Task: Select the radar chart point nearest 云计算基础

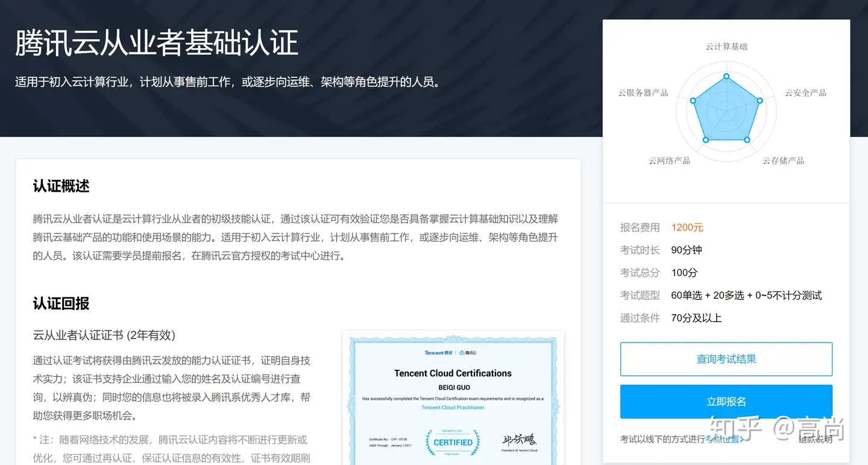Action: pos(726,76)
